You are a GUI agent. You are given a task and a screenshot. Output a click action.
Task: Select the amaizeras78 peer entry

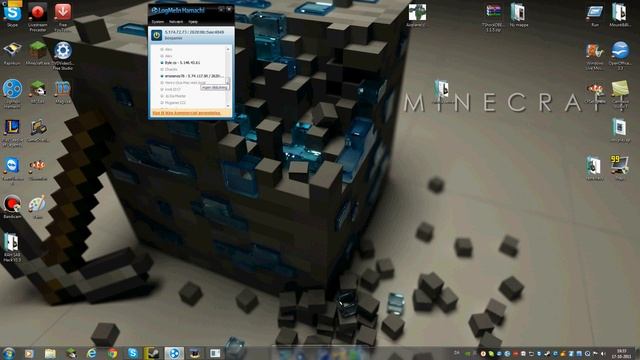[192, 76]
